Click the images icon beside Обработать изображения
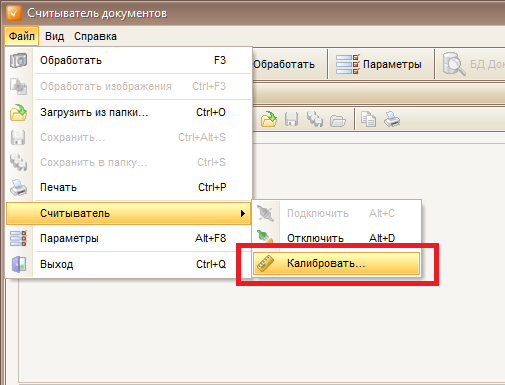The height and width of the screenshot is (385, 505). (18, 86)
